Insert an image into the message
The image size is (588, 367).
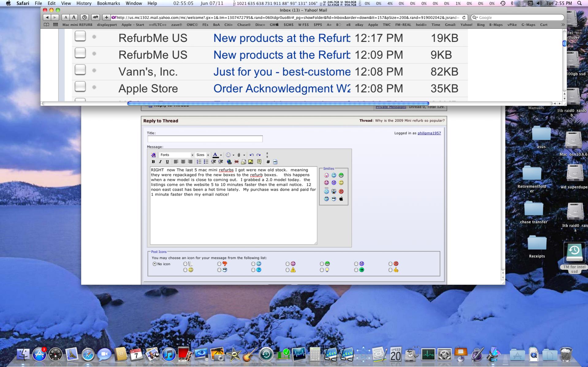tap(251, 162)
